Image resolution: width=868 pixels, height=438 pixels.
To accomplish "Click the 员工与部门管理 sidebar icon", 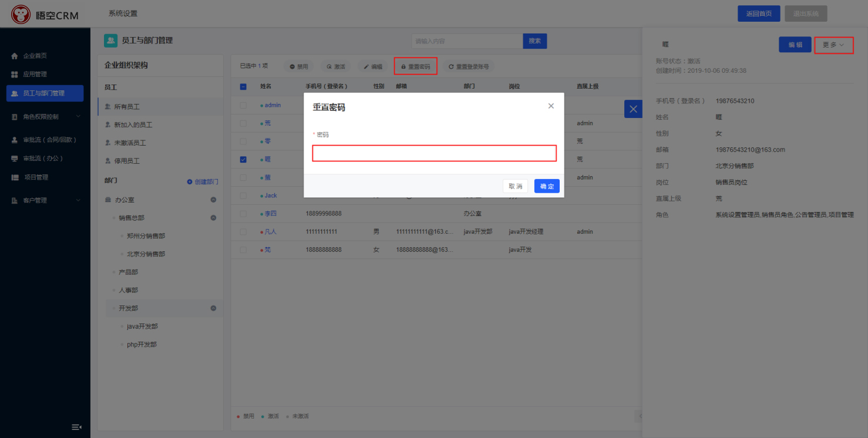I will click(15, 93).
